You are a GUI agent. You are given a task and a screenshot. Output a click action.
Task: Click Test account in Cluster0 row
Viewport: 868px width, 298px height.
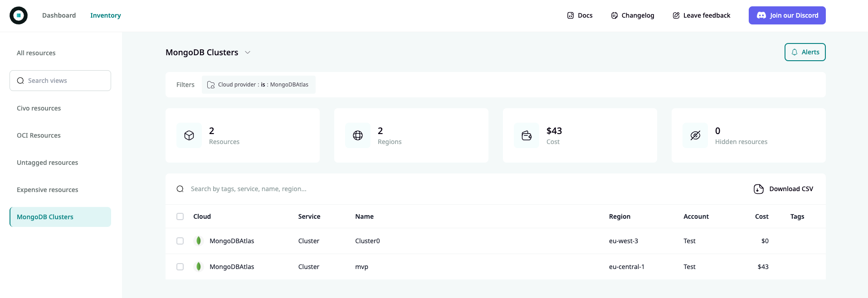coord(690,241)
